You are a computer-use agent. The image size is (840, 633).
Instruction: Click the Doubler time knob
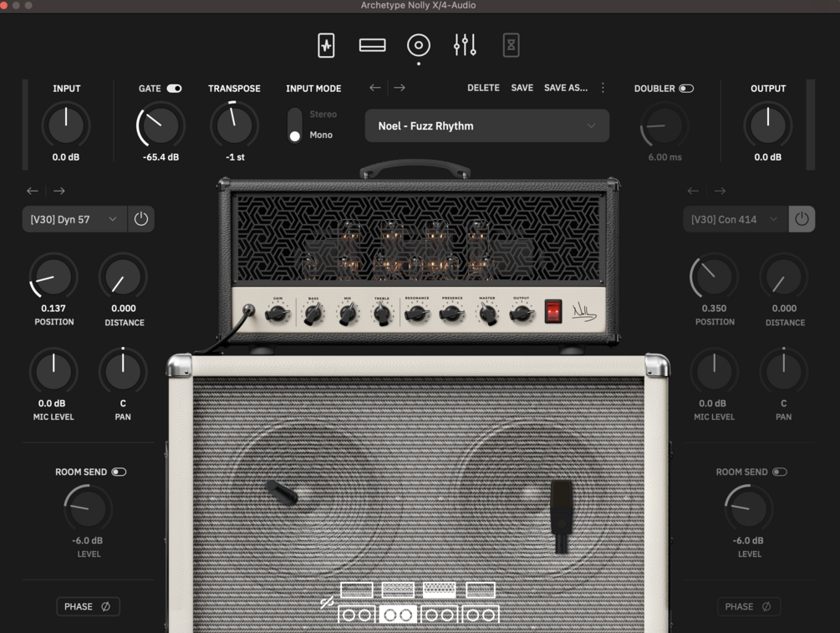664,125
